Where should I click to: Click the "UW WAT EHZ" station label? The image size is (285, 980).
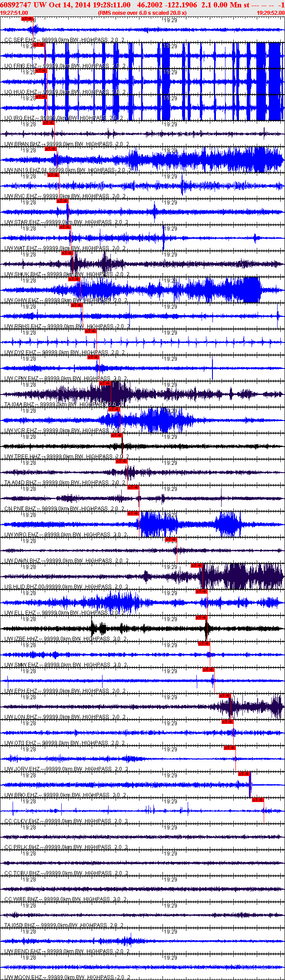pyautogui.click(x=21, y=248)
